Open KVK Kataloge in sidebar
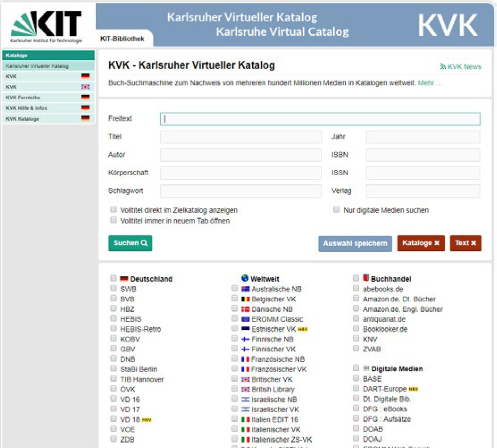The image size is (497, 448). (22, 118)
